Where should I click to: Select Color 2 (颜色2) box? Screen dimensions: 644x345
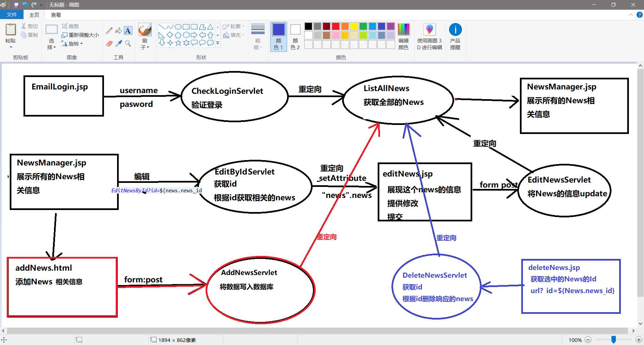tap(295, 37)
